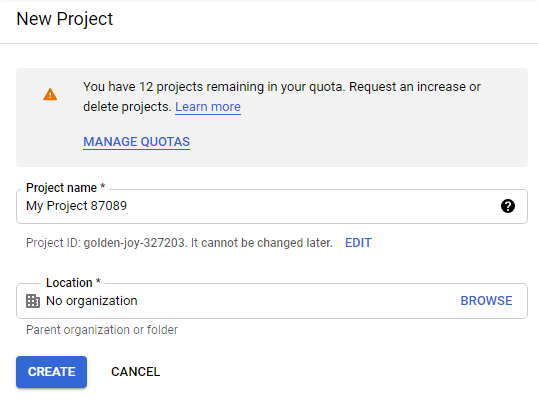Browse for a parent location
This screenshot has width=538, height=412.
coord(486,301)
